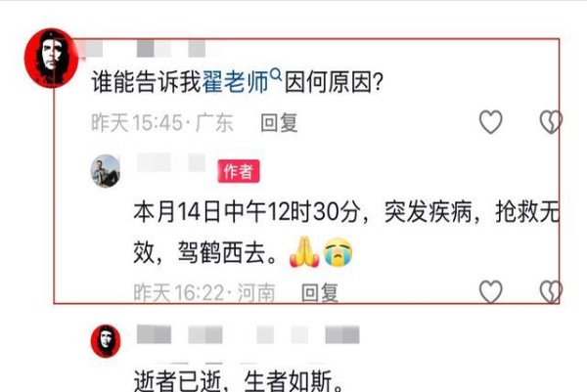Tap the praying hands emoji
Image resolution: width=587 pixels, height=392 pixels.
point(304,252)
